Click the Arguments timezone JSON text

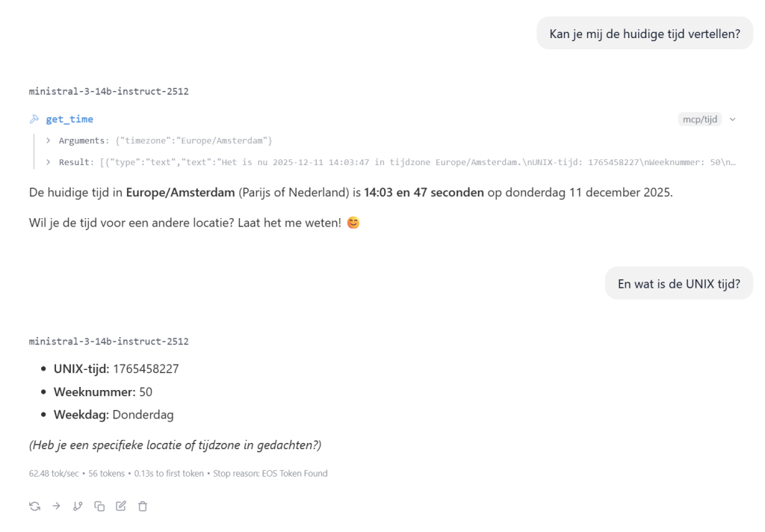pyautogui.click(x=193, y=140)
